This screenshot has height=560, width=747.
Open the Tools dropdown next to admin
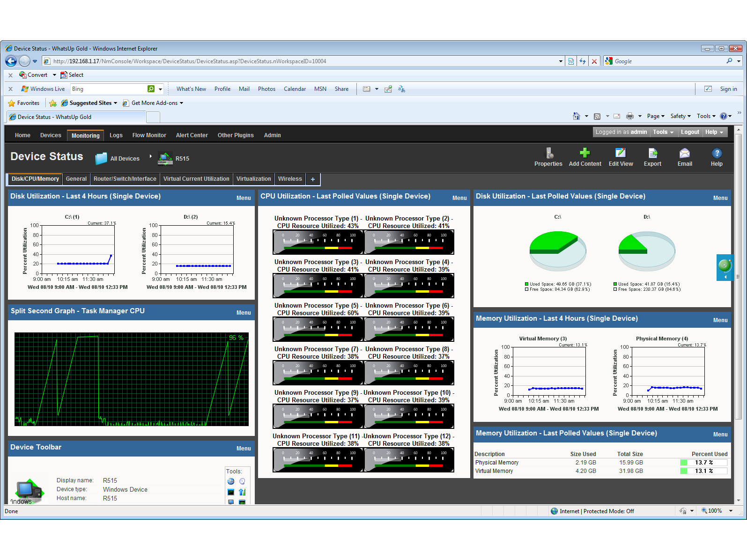click(663, 132)
